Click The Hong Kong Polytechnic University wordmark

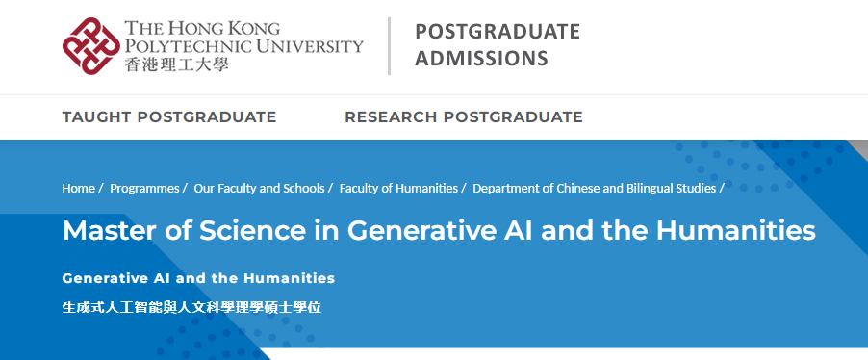(243, 37)
